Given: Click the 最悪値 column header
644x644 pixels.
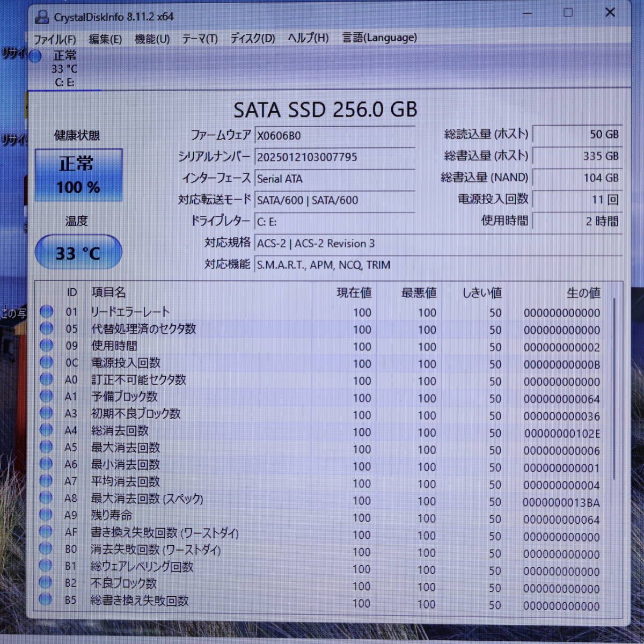Looking at the screenshot, I should 419,293.
